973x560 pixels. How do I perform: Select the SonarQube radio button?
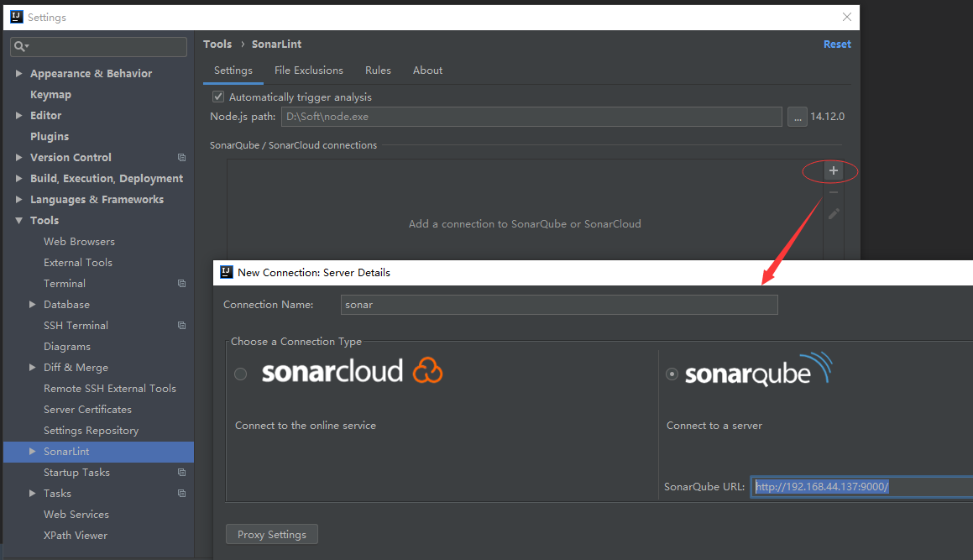pos(672,374)
